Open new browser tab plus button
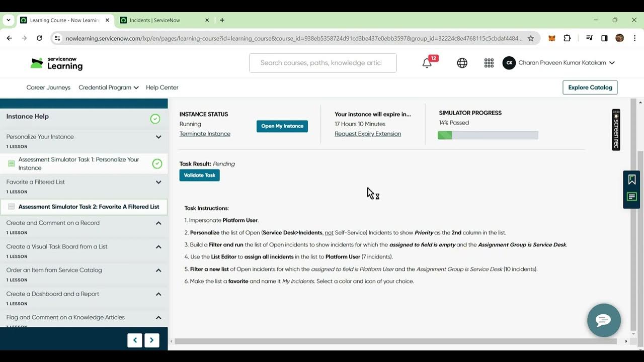The width and height of the screenshot is (644, 362). 222,20
